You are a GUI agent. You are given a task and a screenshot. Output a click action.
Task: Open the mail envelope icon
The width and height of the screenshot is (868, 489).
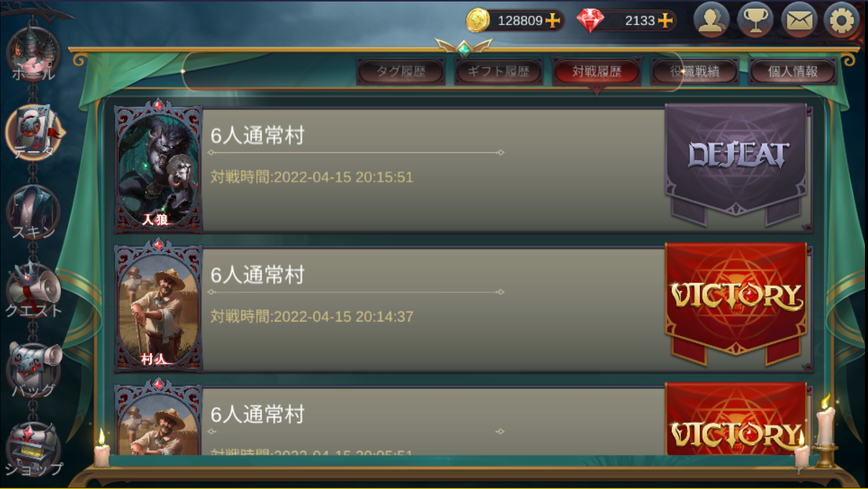pyautogui.click(x=799, y=20)
